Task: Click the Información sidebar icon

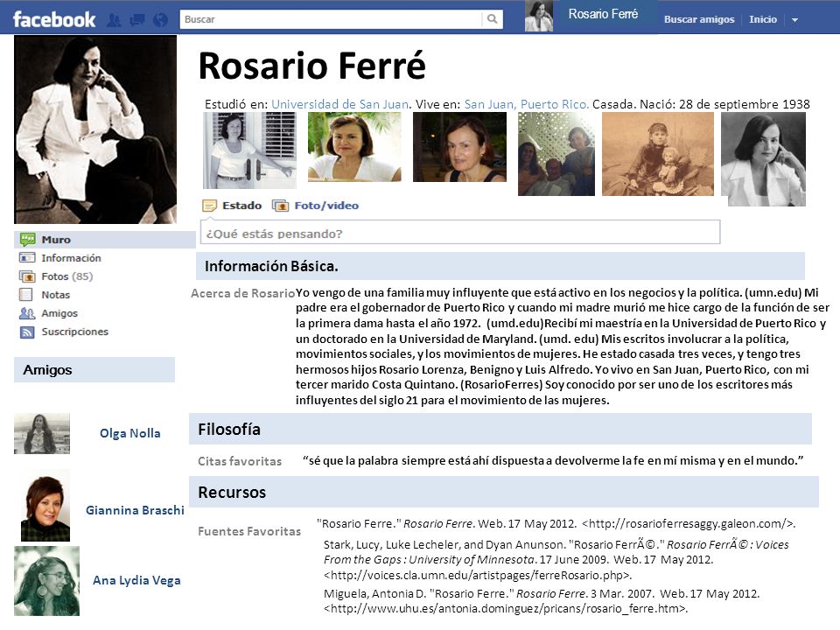Action: tap(27, 257)
